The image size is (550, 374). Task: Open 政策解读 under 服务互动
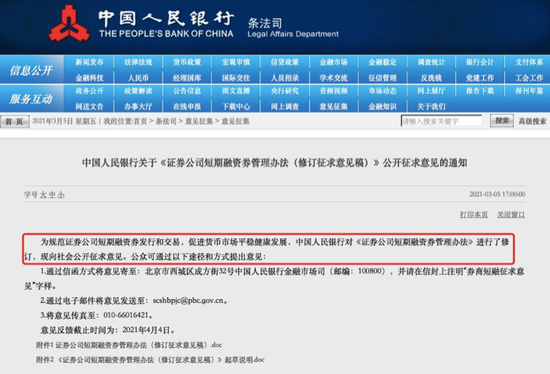click(x=138, y=91)
